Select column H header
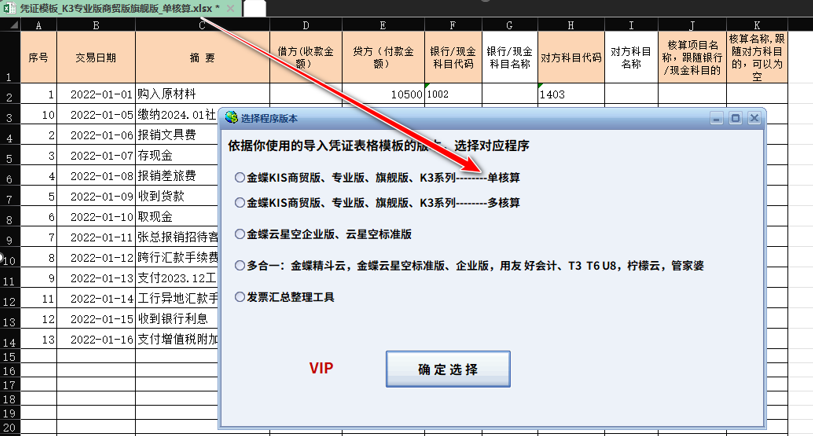 point(571,25)
